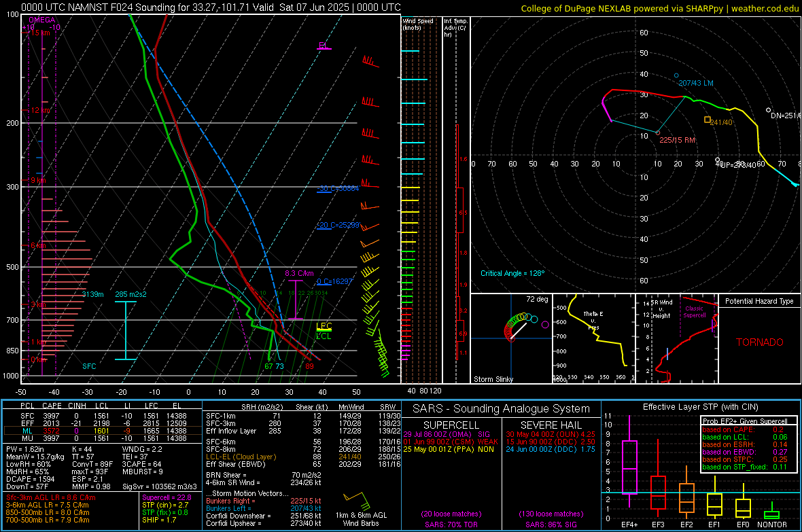The width and height of the screenshot is (802, 532).
Task: Select the SFC parcel row in table
Action: [x=103, y=416]
